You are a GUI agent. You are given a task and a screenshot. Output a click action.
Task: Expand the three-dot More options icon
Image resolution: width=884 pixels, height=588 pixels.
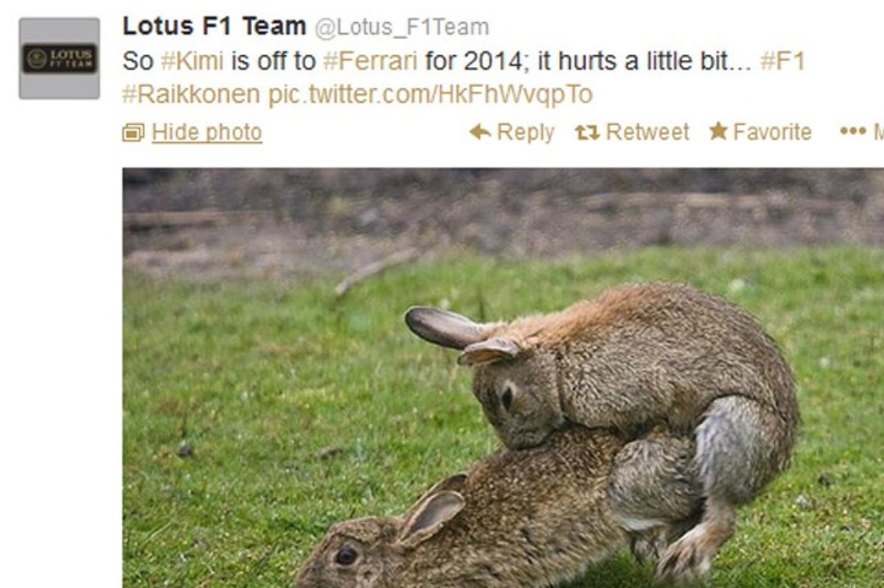coord(853,131)
